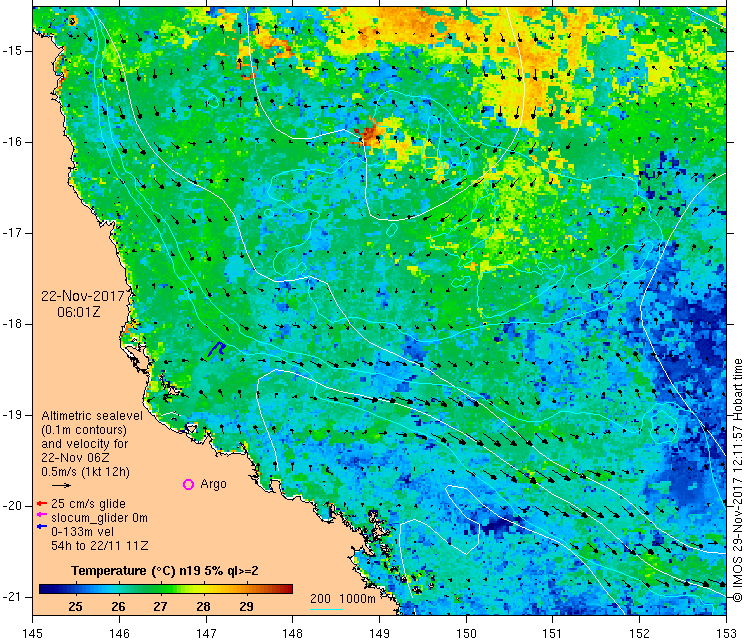The width and height of the screenshot is (750, 640).
Task: Click the magenta Argo float circle marker
Action: coord(188,485)
